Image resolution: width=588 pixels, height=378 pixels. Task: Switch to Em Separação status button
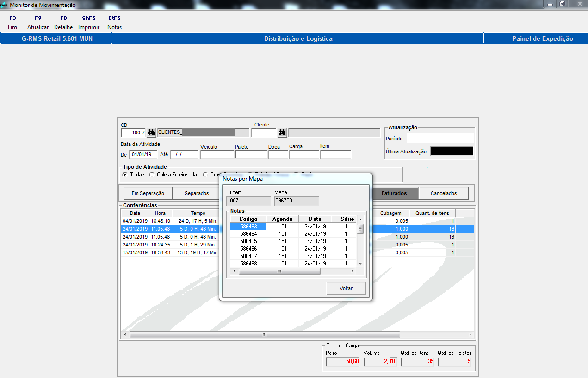[x=148, y=193]
